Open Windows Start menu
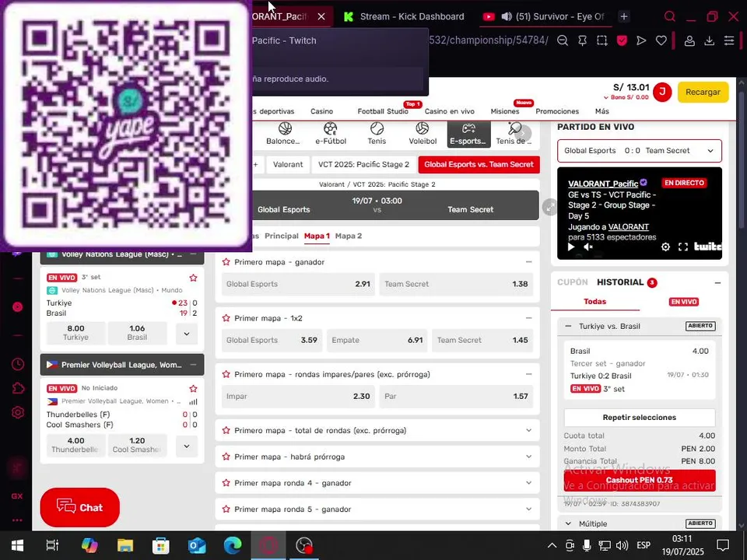The image size is (747, 560). (18, 545)
